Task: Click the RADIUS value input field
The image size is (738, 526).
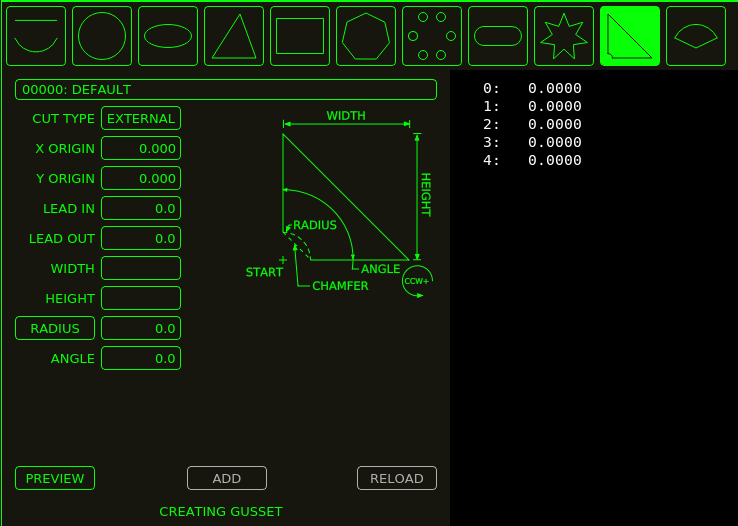Action: click(x=141, y=328)
